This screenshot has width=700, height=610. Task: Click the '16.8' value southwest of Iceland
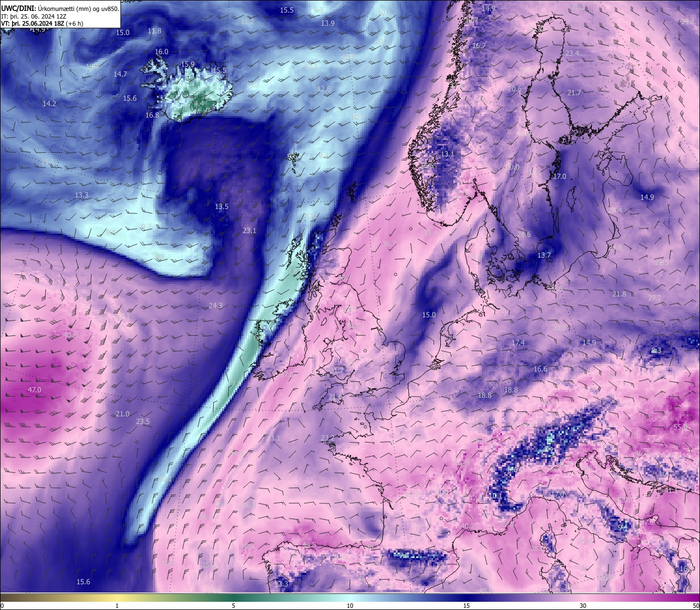[152, 115]
